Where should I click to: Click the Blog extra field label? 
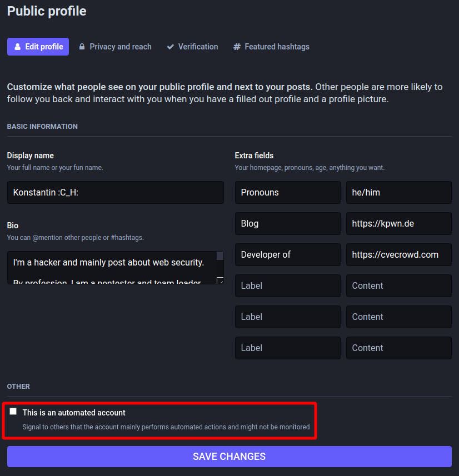click(287, 223)
